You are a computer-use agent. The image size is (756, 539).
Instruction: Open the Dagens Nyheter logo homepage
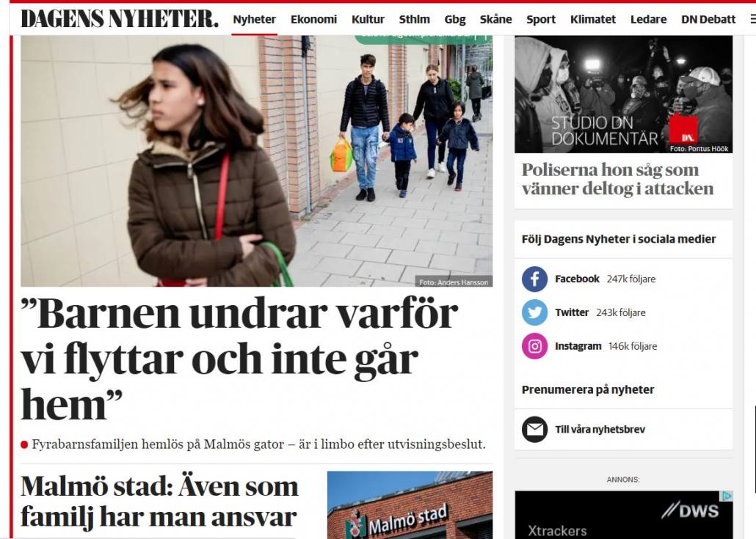(x=119, y=19)
